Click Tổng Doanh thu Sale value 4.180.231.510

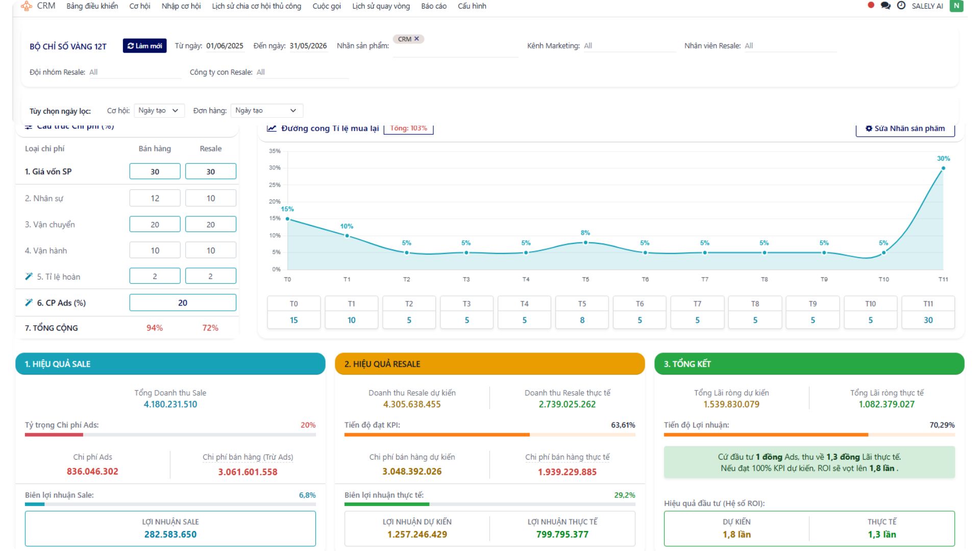click(x=170, y=405)
